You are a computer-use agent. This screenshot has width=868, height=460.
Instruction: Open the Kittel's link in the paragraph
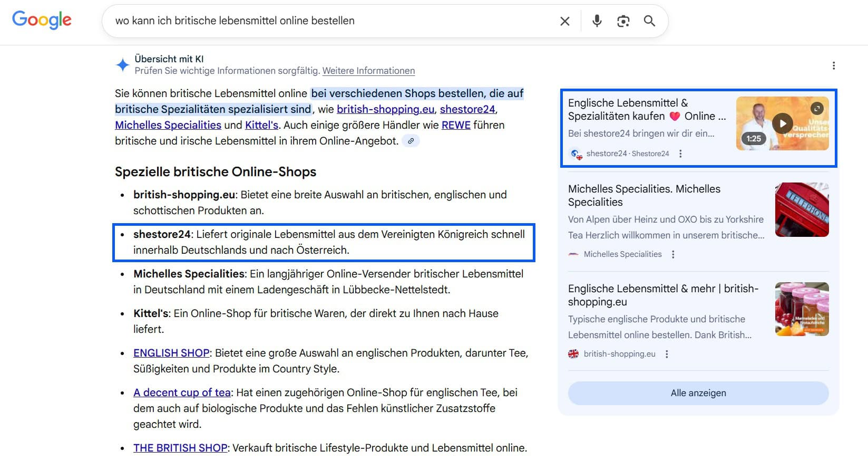coord(261,125)
